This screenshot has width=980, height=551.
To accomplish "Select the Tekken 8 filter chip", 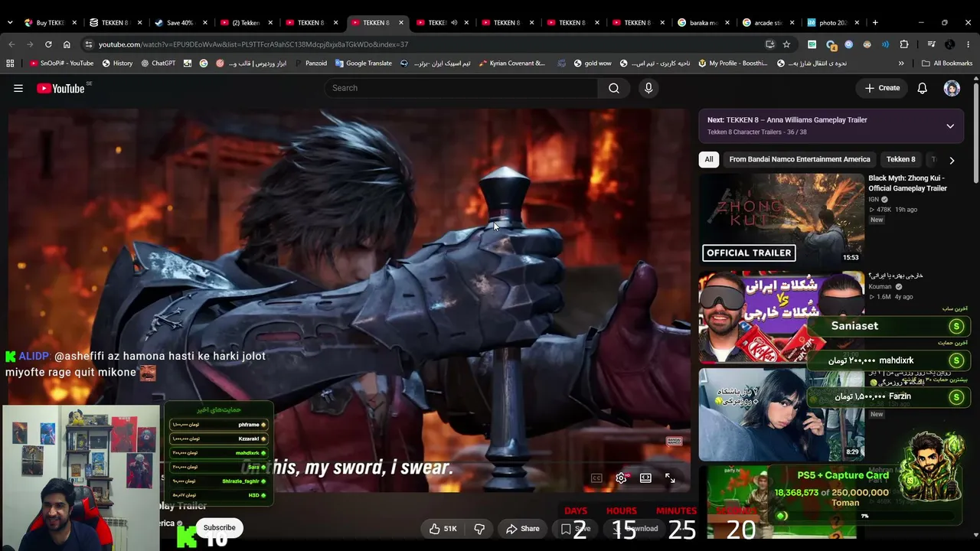I will point(900,160).
